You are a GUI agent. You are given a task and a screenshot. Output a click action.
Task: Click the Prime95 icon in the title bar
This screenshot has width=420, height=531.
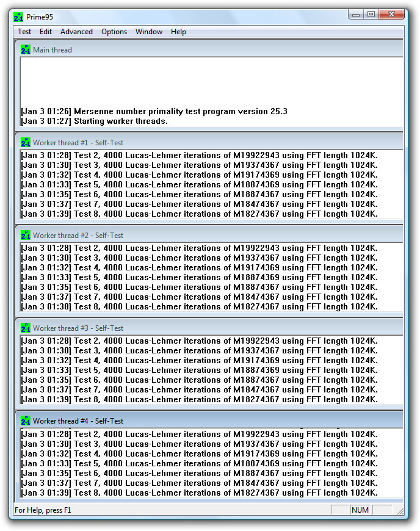18,17
